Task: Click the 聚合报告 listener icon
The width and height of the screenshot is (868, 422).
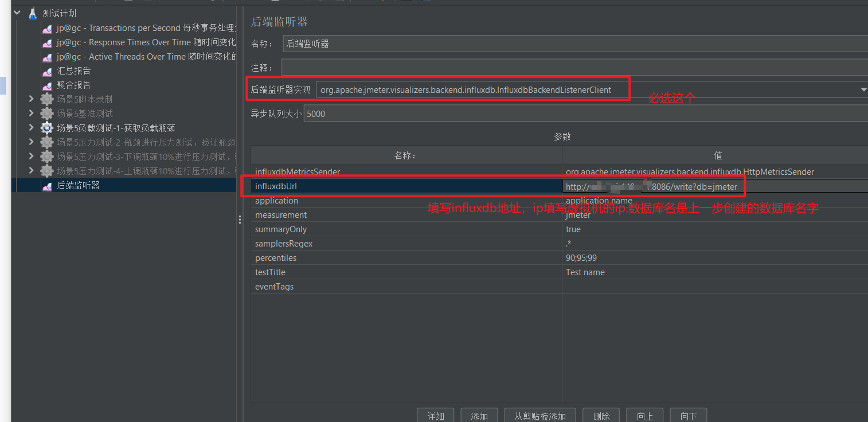Action: [x=47, y=85]
